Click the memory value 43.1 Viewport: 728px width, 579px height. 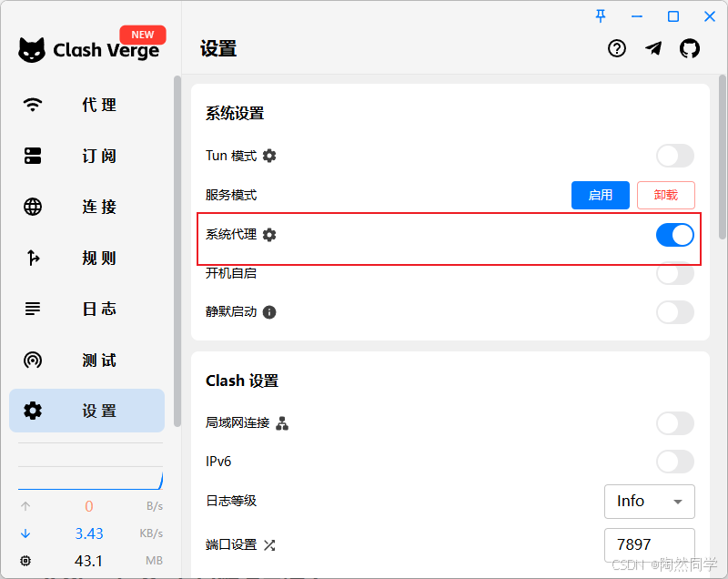(x=88, y=561)
